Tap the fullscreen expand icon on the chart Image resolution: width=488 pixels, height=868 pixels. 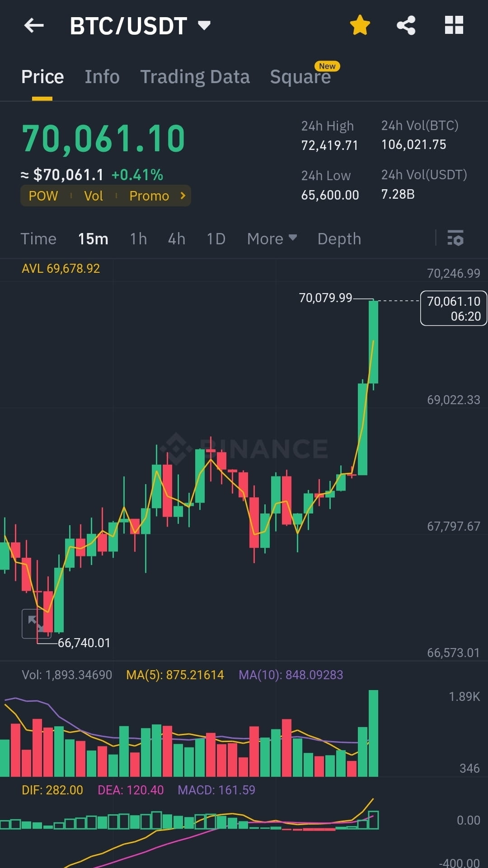coord(36,622)
